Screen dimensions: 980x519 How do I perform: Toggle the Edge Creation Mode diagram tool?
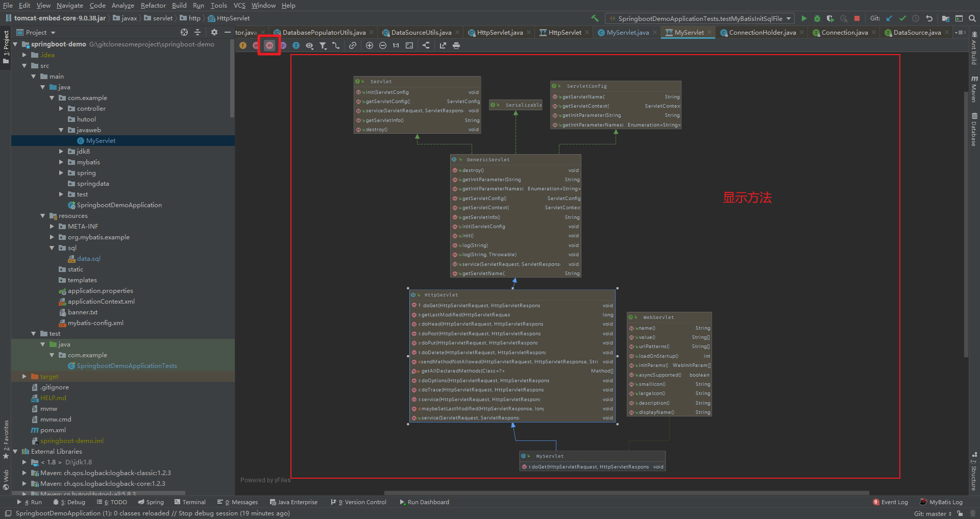click(336, 45)
